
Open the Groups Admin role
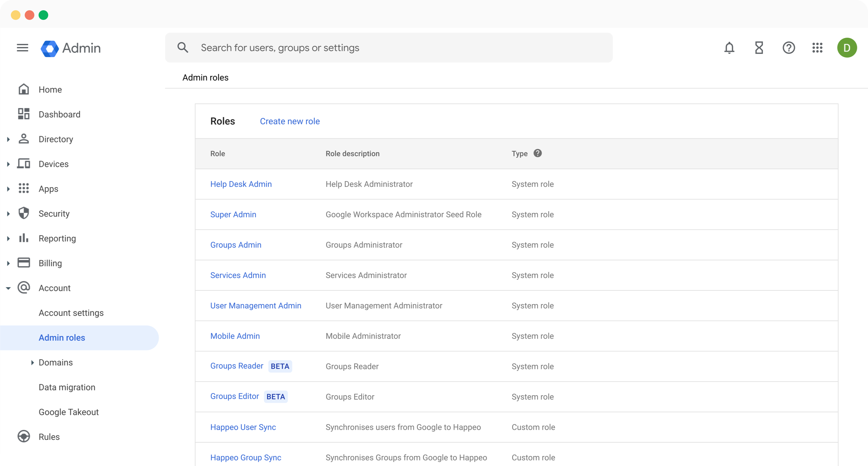tap(236, 245)
